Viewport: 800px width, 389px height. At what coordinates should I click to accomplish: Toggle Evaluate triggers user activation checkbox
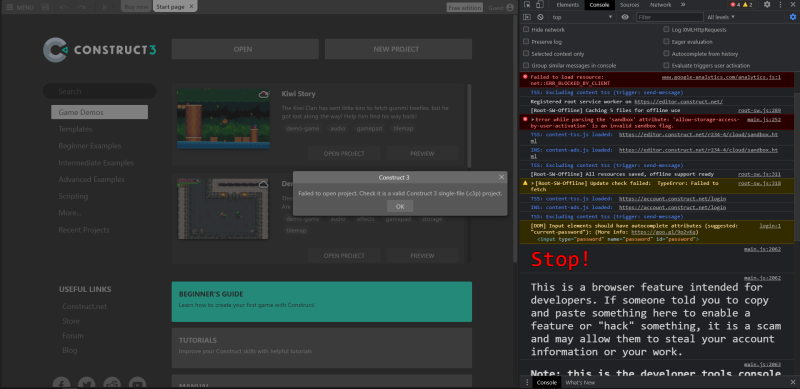pos(666,65)
